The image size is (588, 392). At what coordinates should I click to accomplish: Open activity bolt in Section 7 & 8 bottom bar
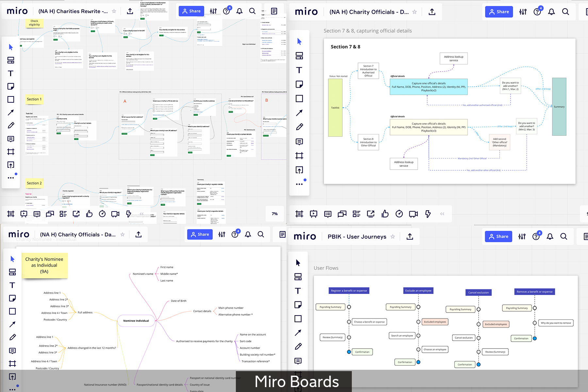pos(428,214)
